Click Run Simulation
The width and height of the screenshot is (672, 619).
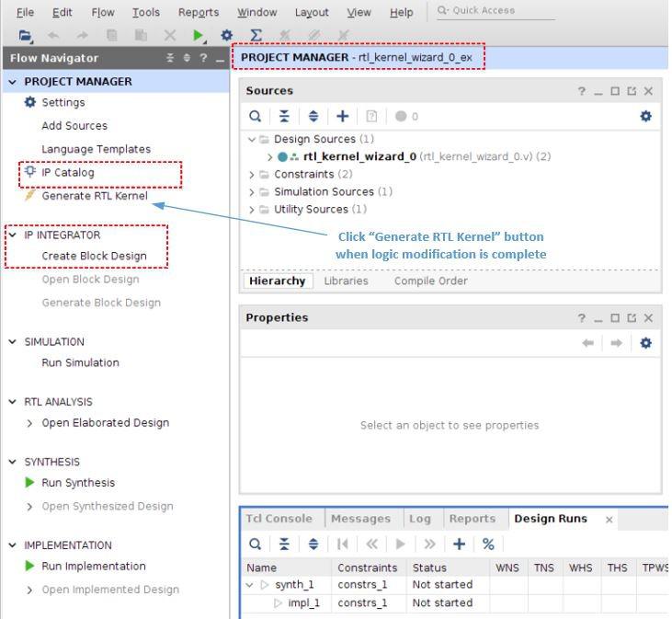tap(81, 362)
